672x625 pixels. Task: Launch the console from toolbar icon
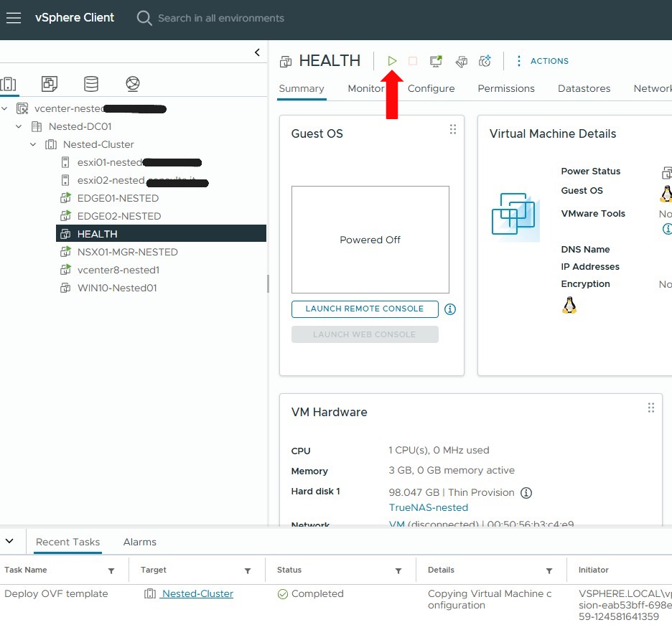(x=436, y=61)
